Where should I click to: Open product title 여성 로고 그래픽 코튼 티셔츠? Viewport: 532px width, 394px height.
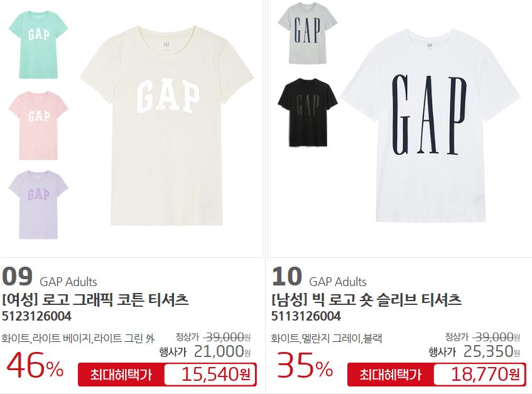[95, 299]
